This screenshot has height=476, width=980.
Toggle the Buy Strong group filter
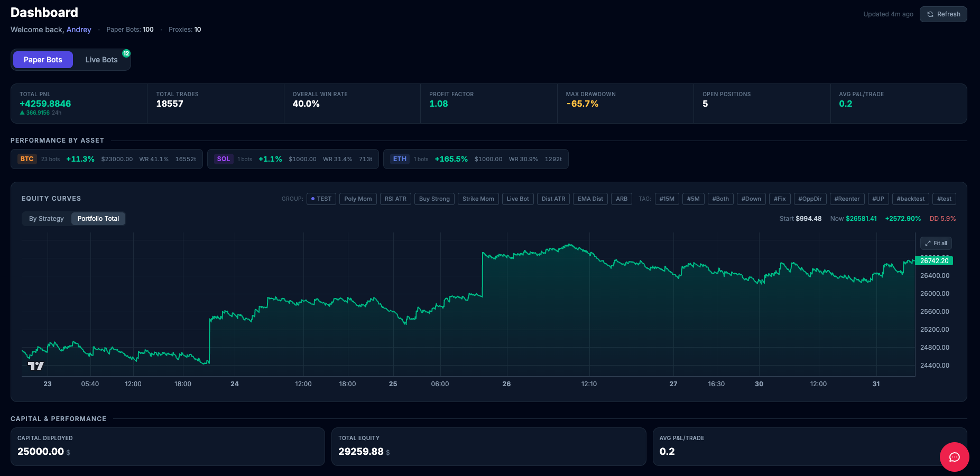coord(434,199)
